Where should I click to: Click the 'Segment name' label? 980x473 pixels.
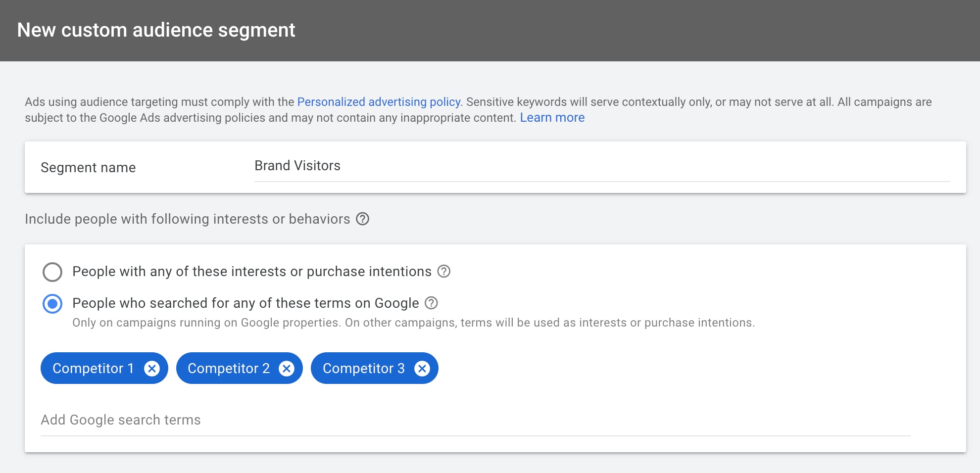click(88, 168)
